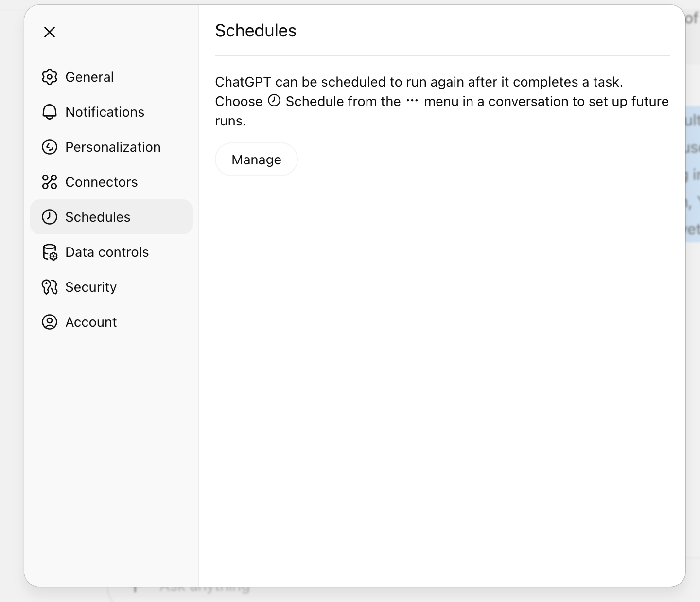Viewport: 700px width, 602px height.
Task: Click the Account profile icon
Action: point(50,322)
